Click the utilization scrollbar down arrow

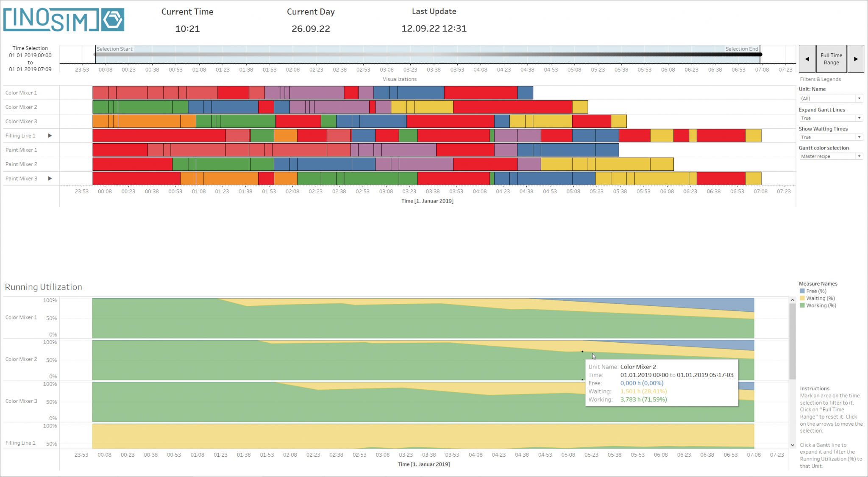tap(792, 445)
